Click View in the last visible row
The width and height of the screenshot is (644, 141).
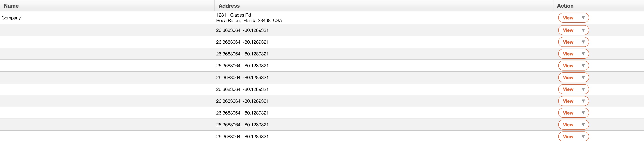(568, 136)
